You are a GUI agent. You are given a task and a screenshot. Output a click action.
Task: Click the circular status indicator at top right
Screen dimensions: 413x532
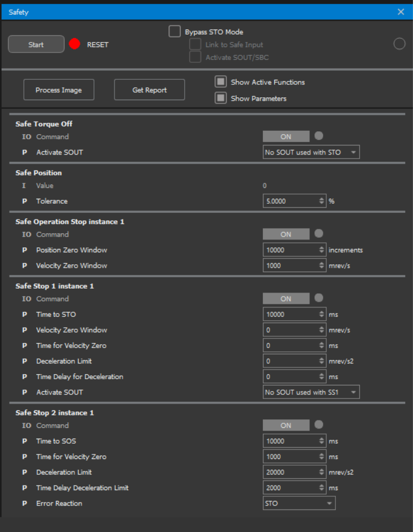coord(399,44)
